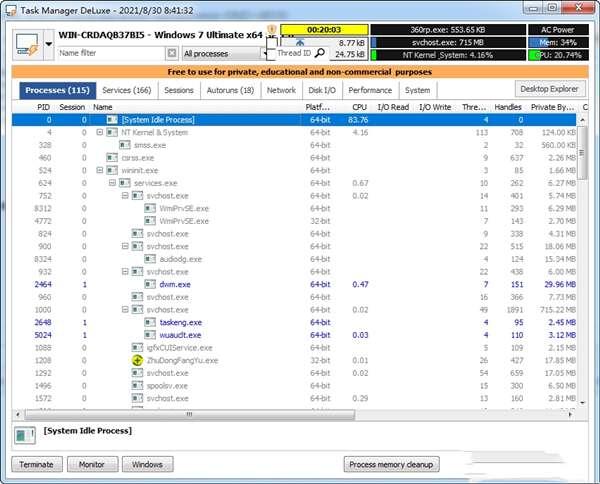Image resolution: width=600 pixels, height=484 pixels.
Task: Click the large process icon in details pane
Action: tap(24, 435)
